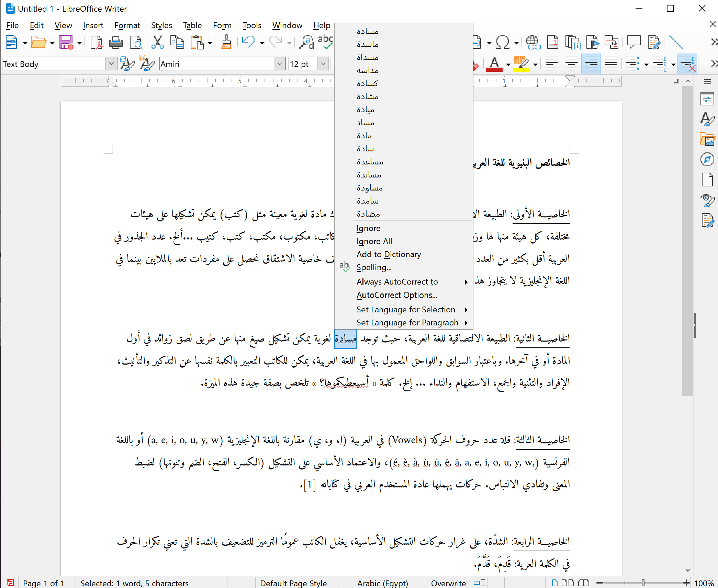The width and height of the screenshot is (718, 588).
Task: Click the Insert Comment icon
Action: (633, 42)
